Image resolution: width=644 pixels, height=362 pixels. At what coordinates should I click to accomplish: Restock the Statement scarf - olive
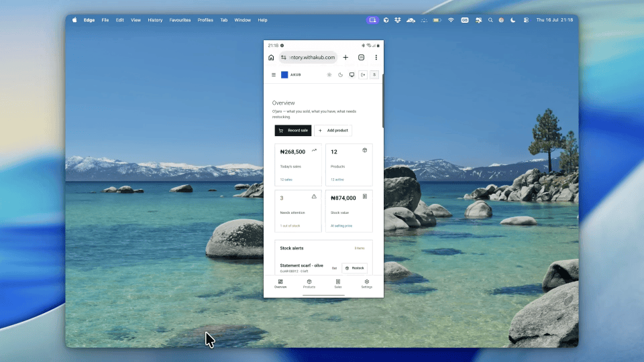tap(354, 268)
